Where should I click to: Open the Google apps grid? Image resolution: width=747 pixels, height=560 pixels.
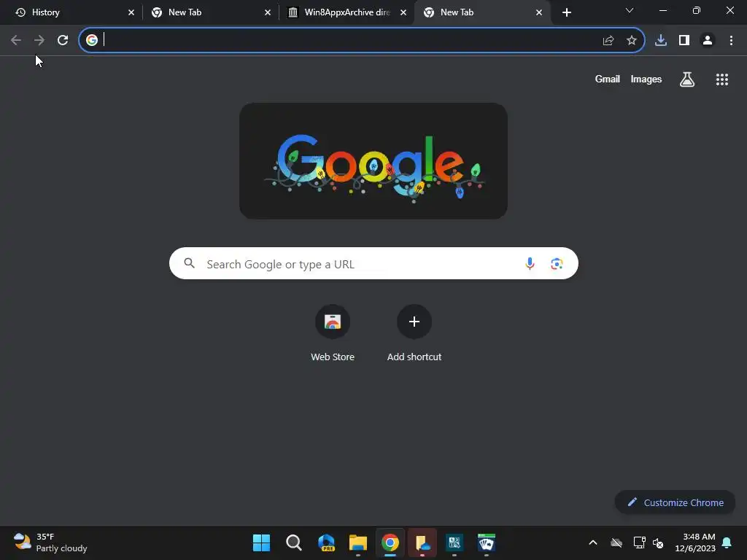point(722,79)
